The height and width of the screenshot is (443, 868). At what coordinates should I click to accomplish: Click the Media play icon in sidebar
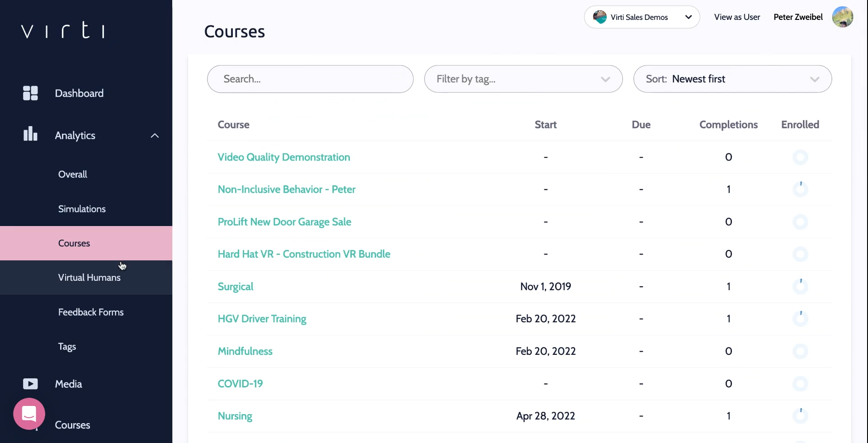tap(30, 384)
